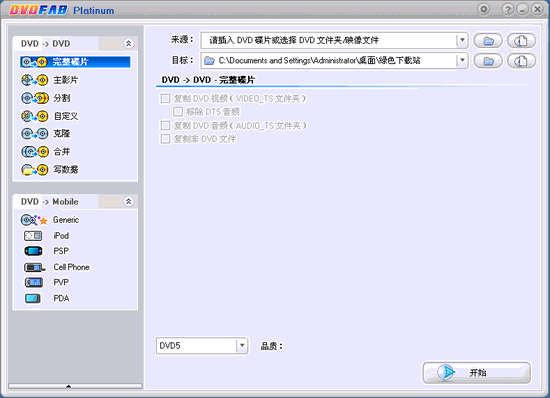Screen dimensions: 550x398
Task: Click the DVD -> DVD panel header
Action: coord(75,43)
